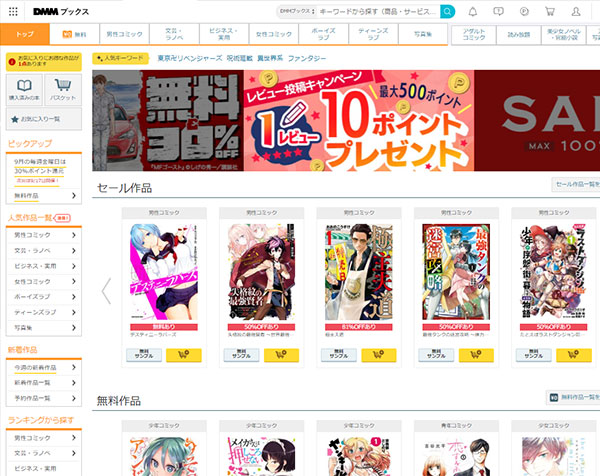Open the points P icon in header
The width and height of the screenshot is (600, 476).
(x=524, y=11)
